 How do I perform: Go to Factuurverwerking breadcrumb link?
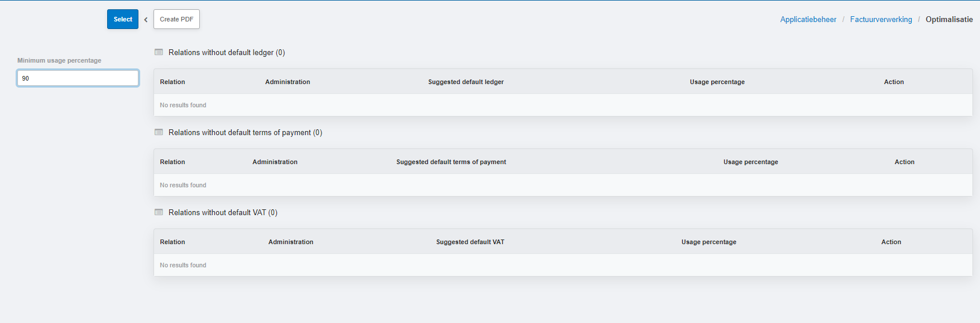coord(881,19)
